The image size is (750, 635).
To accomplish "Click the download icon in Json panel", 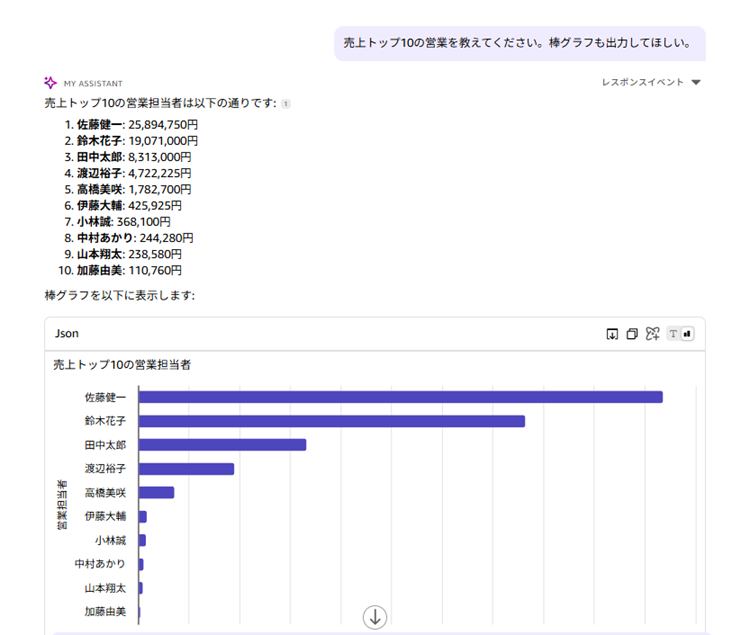I will (x=612, y=334).
